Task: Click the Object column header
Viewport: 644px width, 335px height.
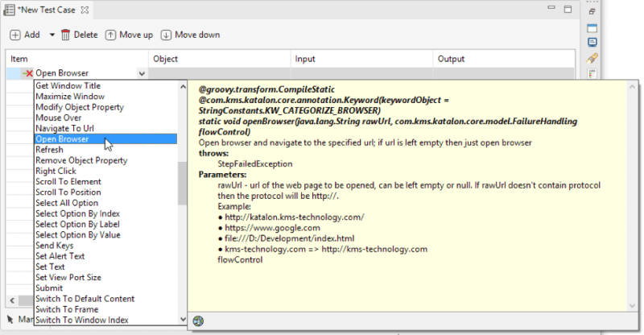Action: pos(166,59)
